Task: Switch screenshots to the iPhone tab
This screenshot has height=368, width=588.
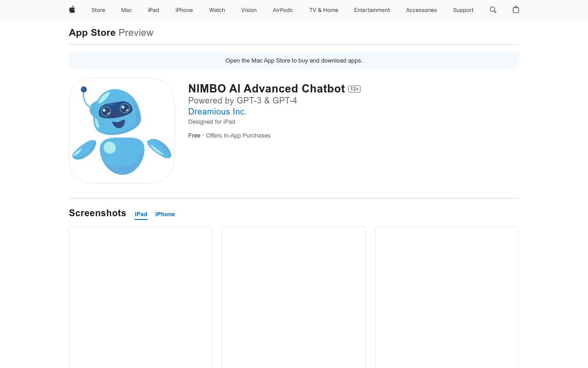Action: (x=165, y=213)
